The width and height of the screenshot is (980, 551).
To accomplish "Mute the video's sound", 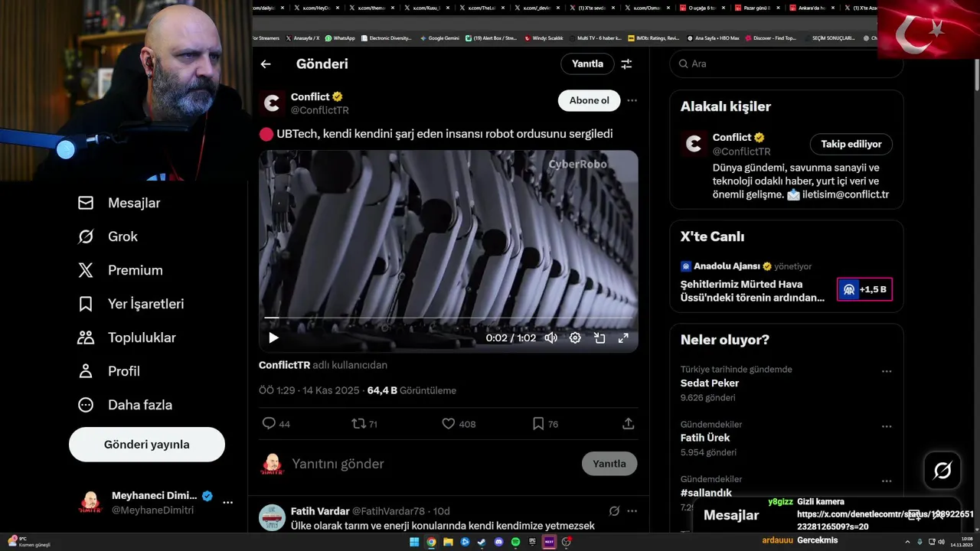I will coord(550,337).
